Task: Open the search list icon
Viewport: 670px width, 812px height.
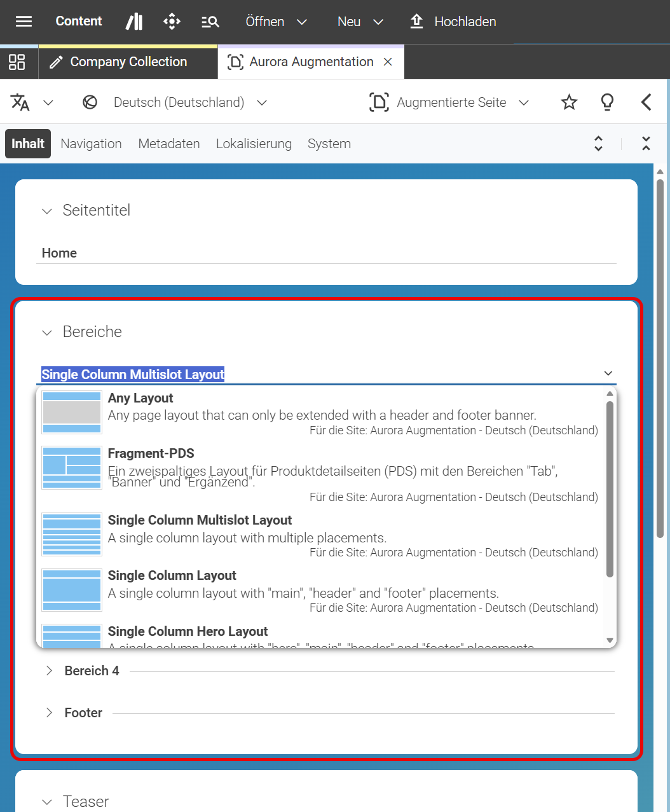Action: pyautogui.click(x=210, y=22)
